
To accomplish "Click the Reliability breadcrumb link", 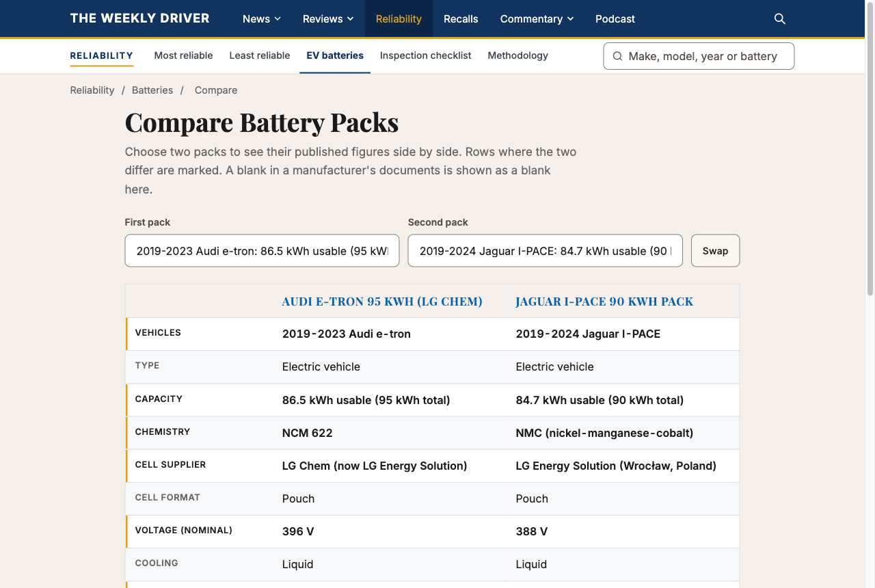I will point(92,90).
